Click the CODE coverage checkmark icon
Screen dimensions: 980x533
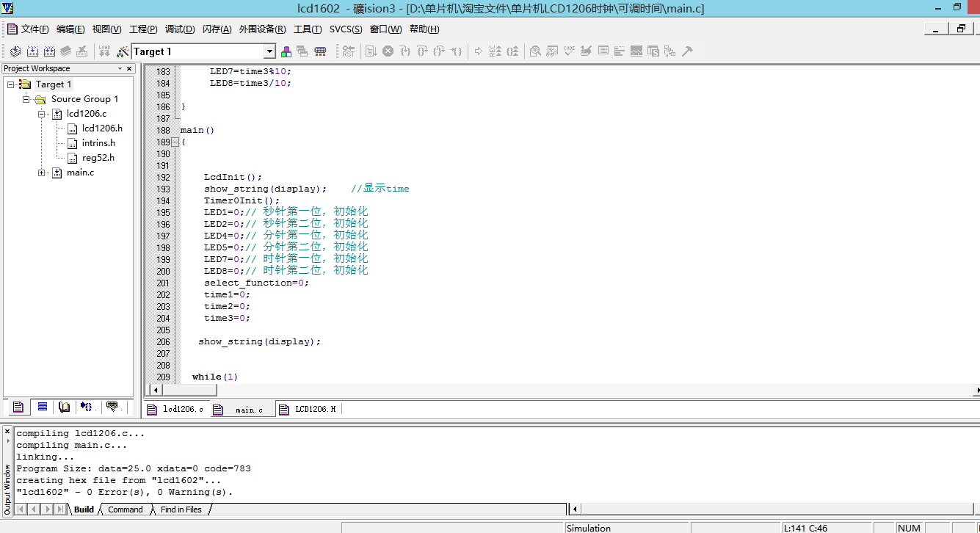[569, 51]
